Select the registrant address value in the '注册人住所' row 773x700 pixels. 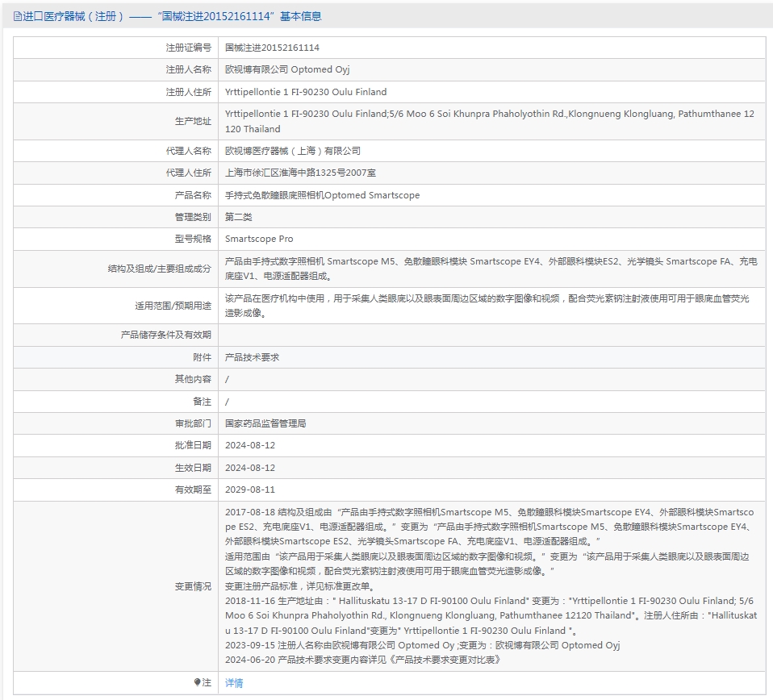pyautogui.click(x=306, y=92)
